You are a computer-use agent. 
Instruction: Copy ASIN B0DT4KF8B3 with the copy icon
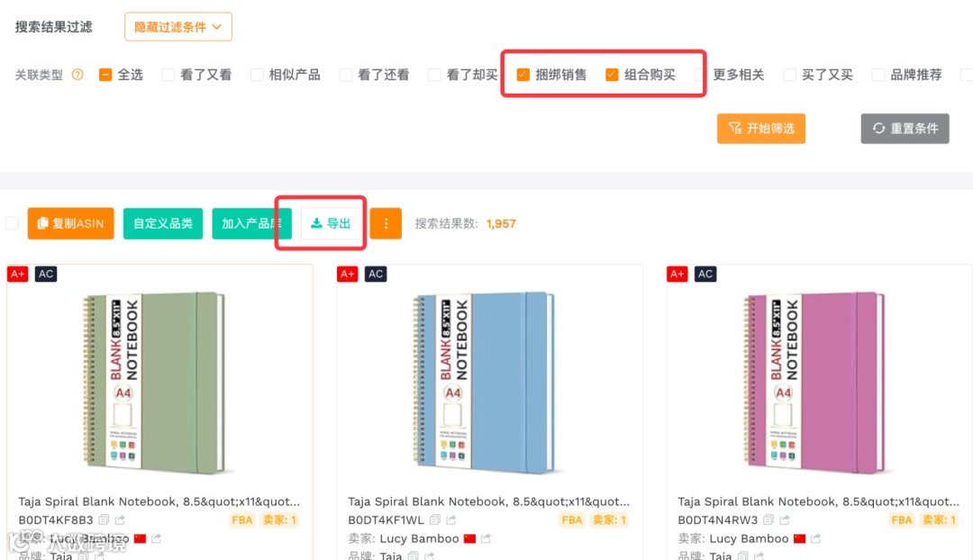click(104, 520)
